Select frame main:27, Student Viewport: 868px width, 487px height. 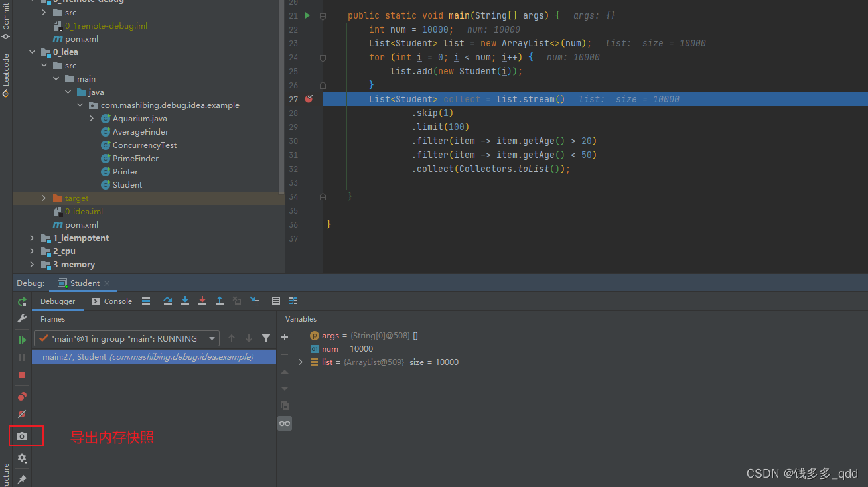pos(154,357)
